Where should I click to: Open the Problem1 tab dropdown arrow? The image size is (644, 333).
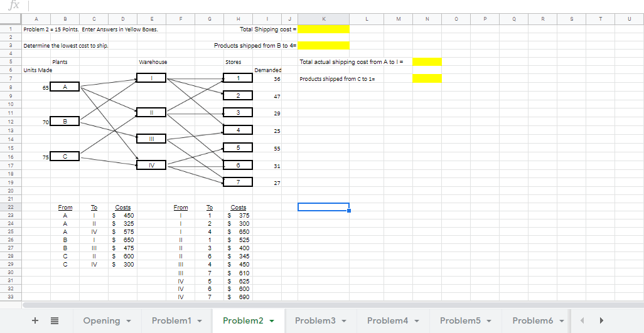click(200, 321)
